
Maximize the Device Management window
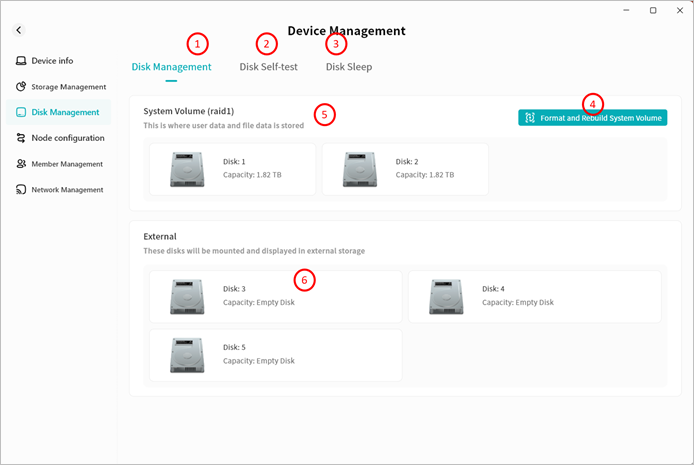click(653, 10)
